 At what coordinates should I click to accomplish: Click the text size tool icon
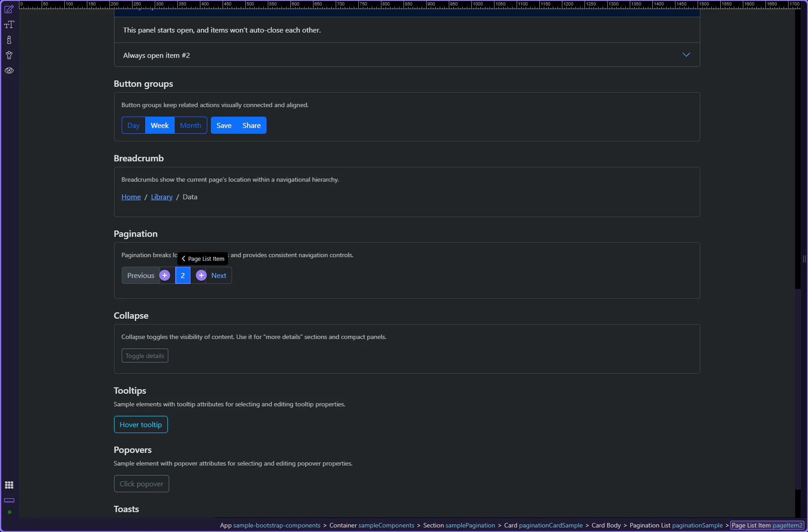(x=9, y=25)
